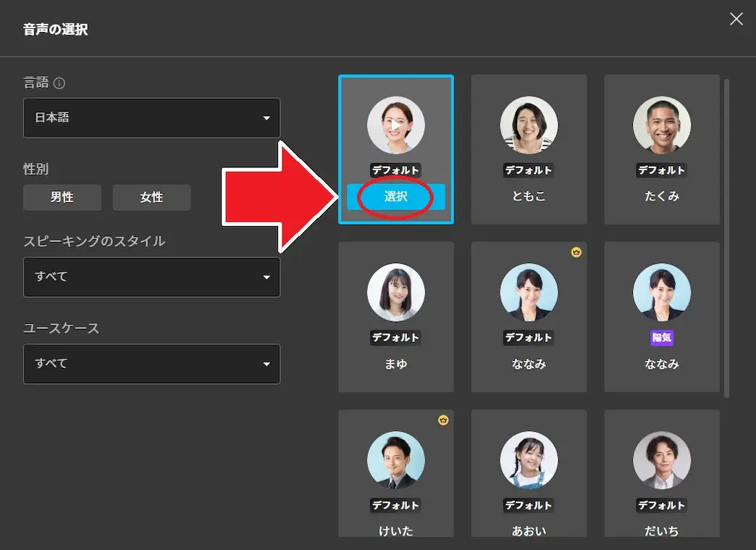
Task: Choose the まゆ voice card
Action: [x=396, y=317]
